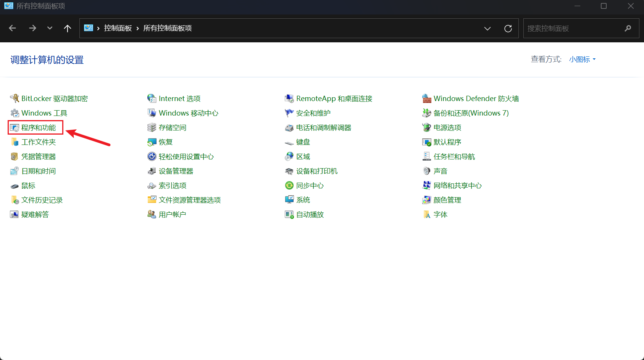The height and width of the screenshot is (360, 644).
Task: Open the 用户帐户 icon
Action: point(152,214)
